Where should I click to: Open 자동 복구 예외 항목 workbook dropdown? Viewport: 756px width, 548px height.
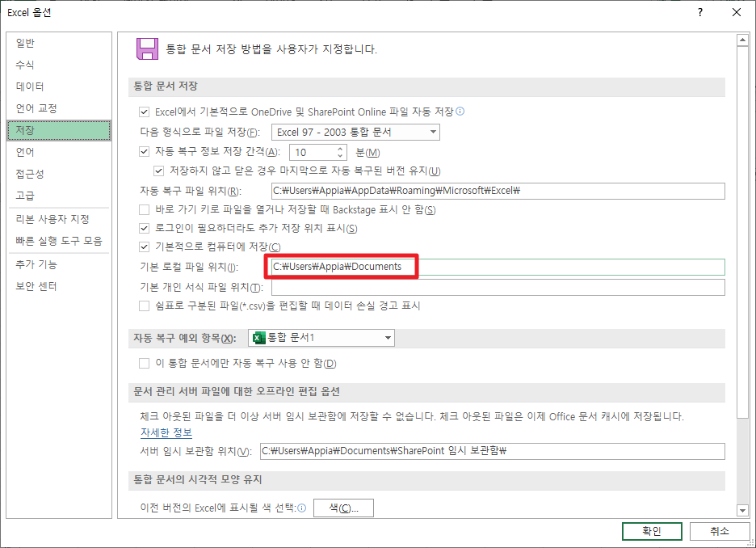(x=321, y=338)
